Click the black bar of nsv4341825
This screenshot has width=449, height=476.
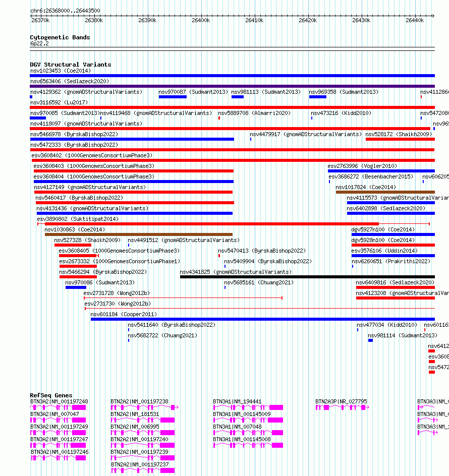coord(307,277)
